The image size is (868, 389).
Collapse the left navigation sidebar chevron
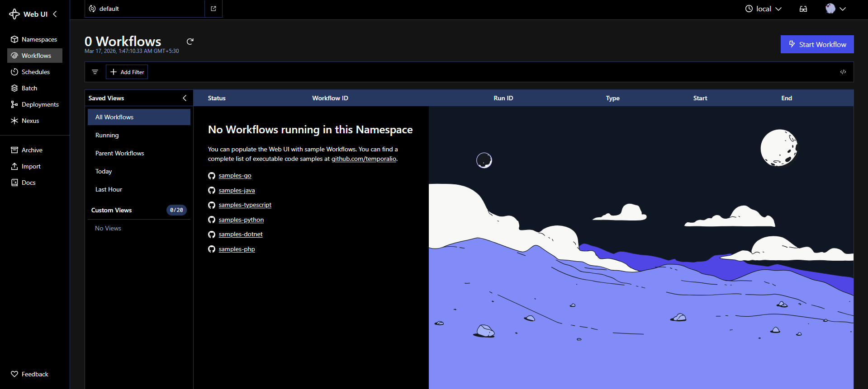55,14
